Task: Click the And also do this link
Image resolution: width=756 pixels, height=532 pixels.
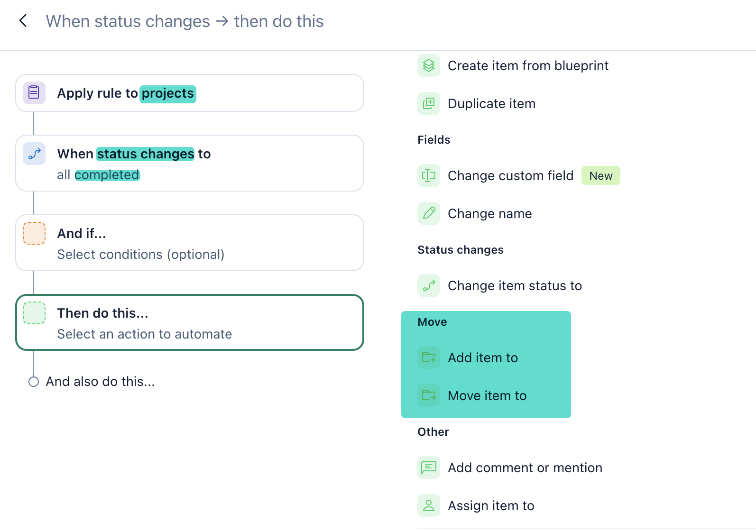Action: click(100, 382)
